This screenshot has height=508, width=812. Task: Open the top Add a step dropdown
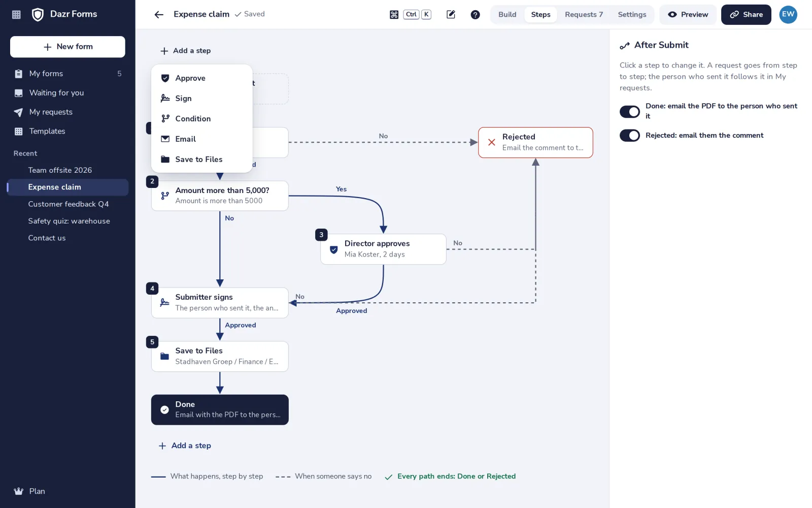[186, 51]
